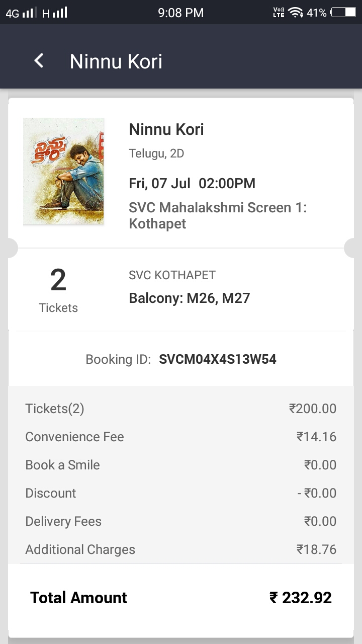Viewport: 362px width, 644px height.
Task: Select the Ninnu Kori header title
Action: click(116, 61)
